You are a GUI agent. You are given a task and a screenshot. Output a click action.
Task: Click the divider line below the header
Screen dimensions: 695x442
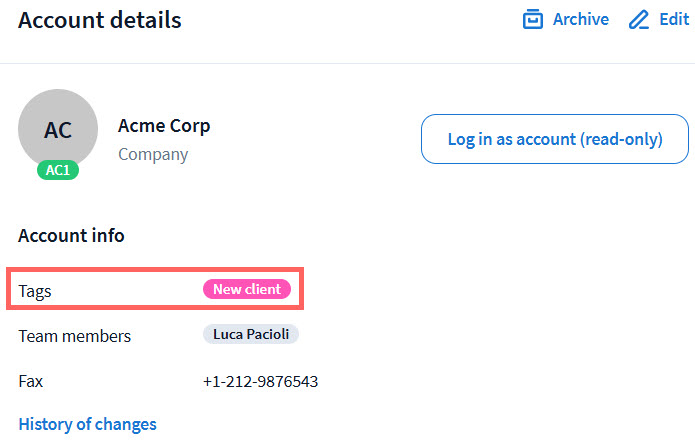(x=347, y=63)
